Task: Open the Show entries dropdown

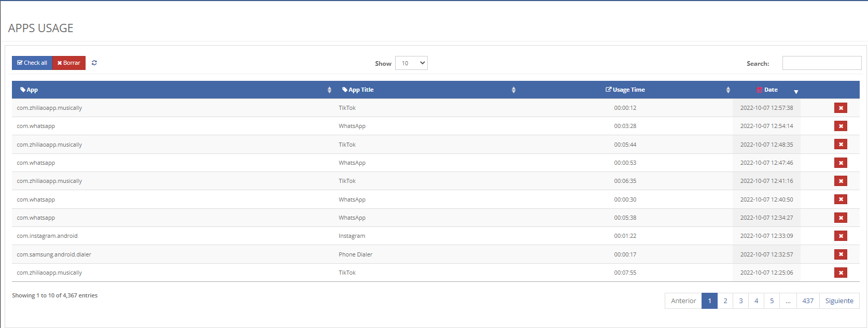Action: click(411, 63)
